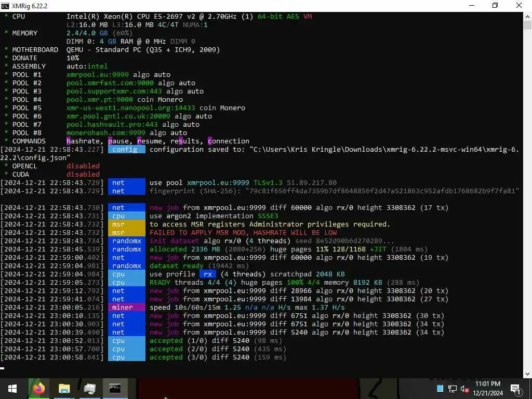Click the muted volume tray icon
The height and width of the screenshot is (399, 532).
click(x=464, y=389)
